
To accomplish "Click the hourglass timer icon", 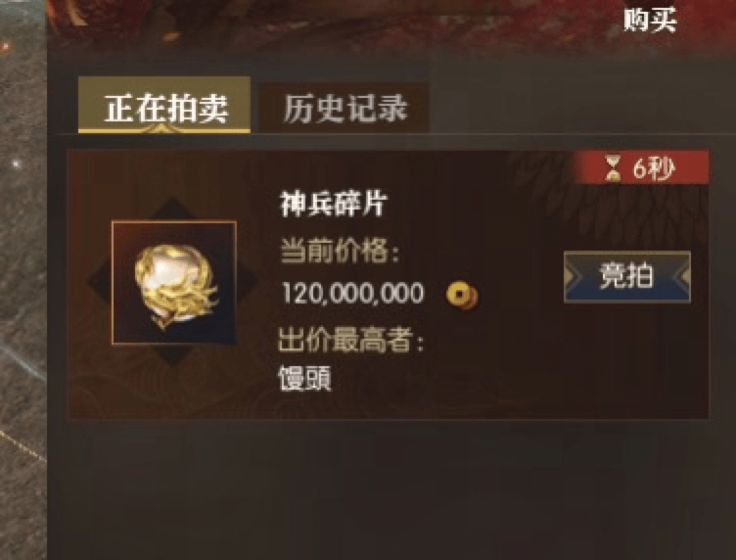I will [613, 168].
